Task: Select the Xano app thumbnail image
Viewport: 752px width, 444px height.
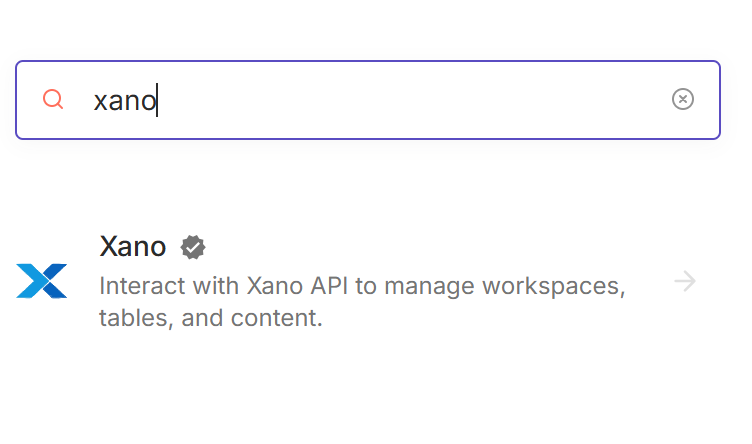Action: pyautogui.click(x=42, y=281)
